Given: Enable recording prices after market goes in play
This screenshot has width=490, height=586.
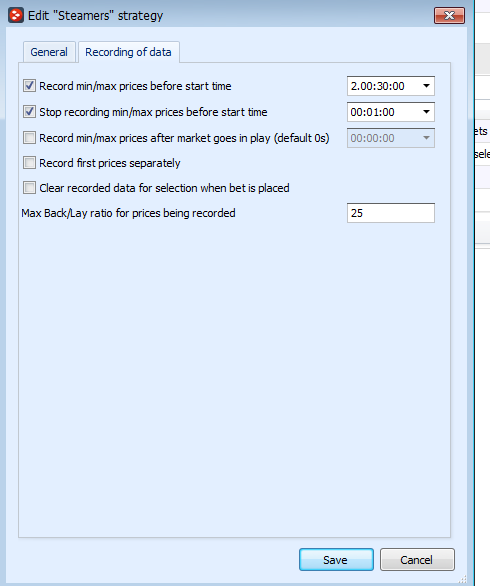Looking at the screenshot, I should (x=30, y=138).
